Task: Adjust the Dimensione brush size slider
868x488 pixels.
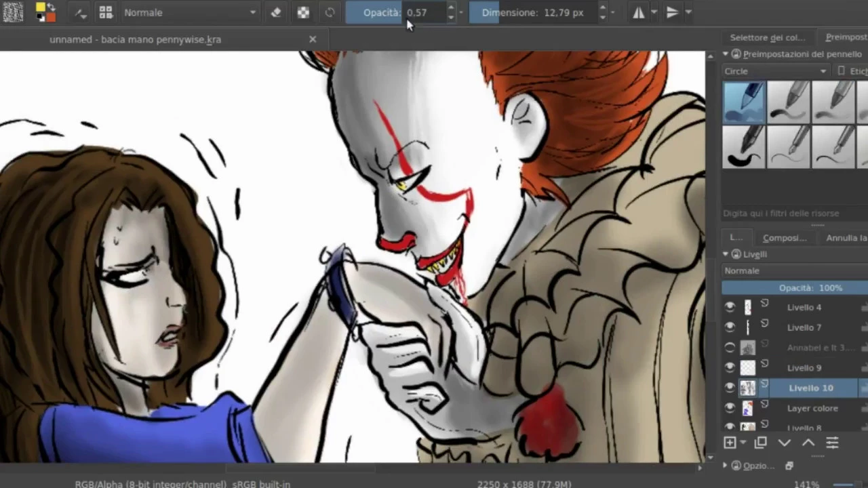Action: (532, 12)
